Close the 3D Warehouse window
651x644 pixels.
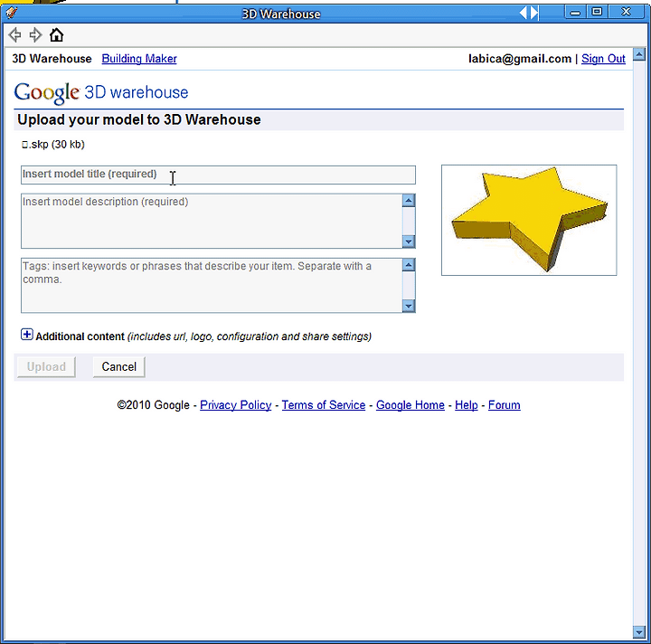pyautogui.click(x=626, y=12)
